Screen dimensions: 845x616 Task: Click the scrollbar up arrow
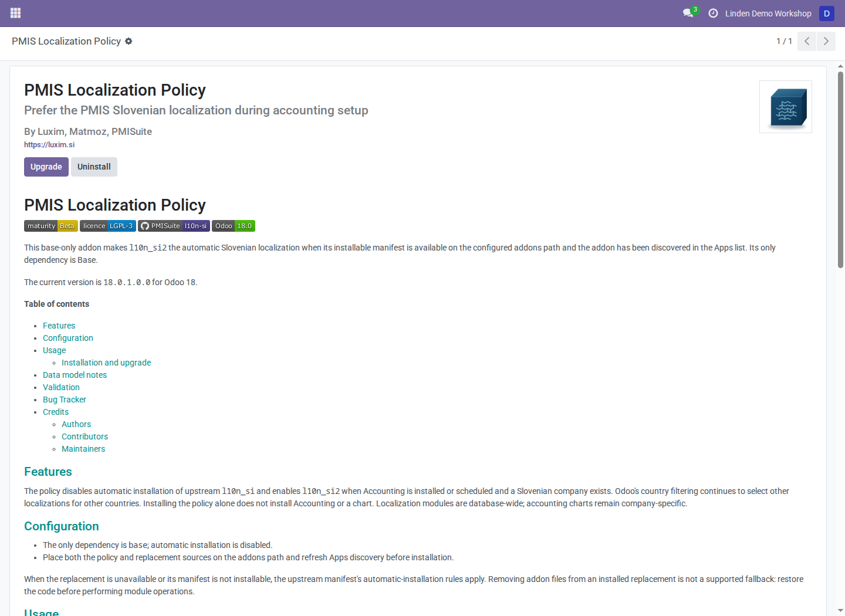840,66
